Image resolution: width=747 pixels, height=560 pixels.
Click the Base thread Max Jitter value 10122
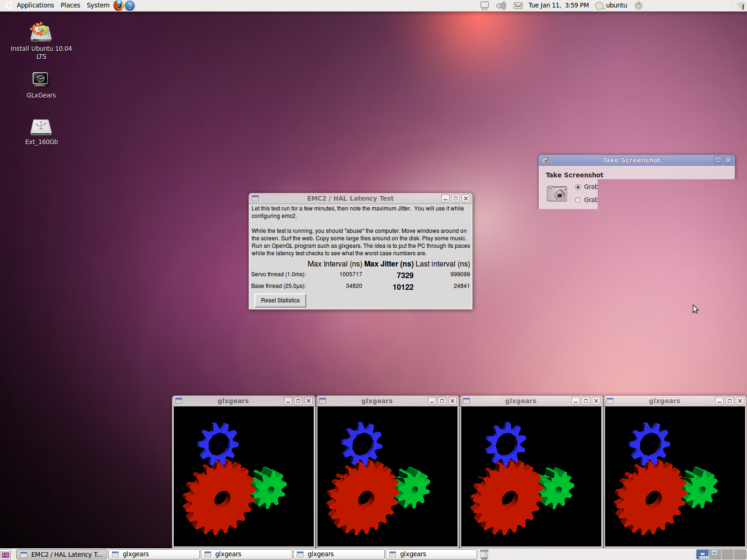point(403,287)
